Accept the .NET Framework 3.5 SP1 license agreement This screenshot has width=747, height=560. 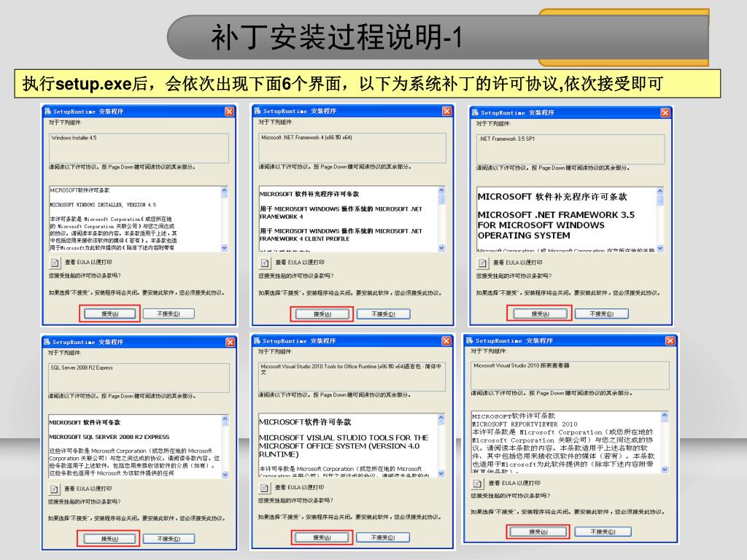[540, 314]
